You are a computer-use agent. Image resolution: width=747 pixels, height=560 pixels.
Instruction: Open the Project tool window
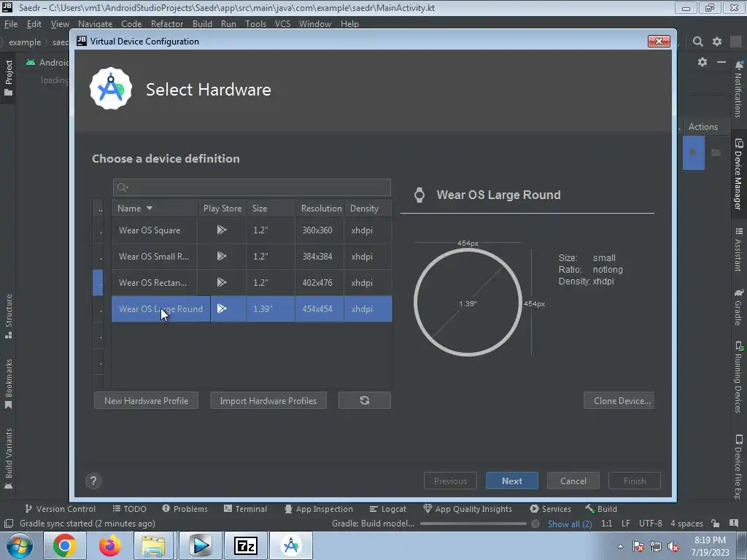(9, 78)
